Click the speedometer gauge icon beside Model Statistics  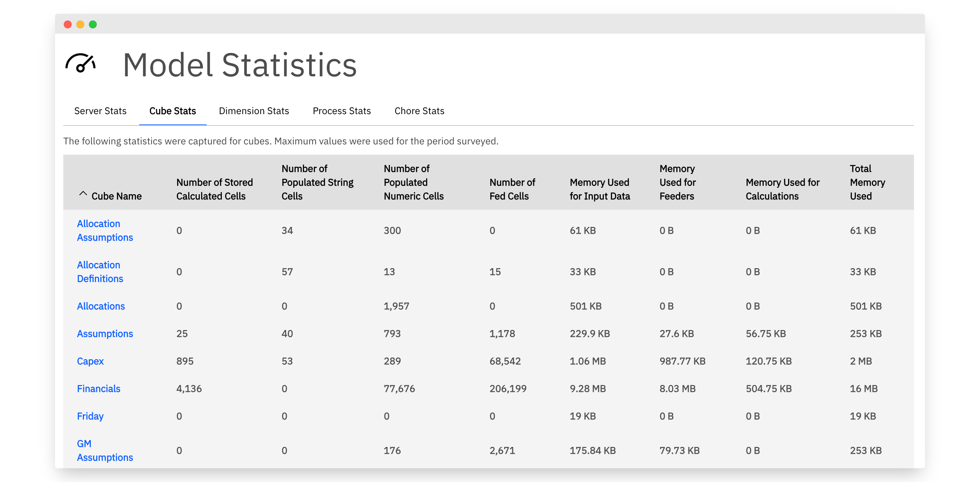point(80,63)
